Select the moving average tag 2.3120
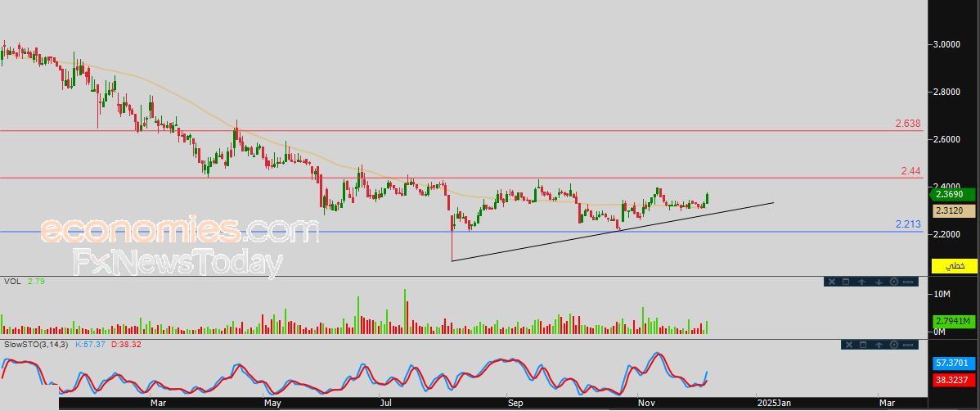980x411 pixels. click(x=954, y=211)
